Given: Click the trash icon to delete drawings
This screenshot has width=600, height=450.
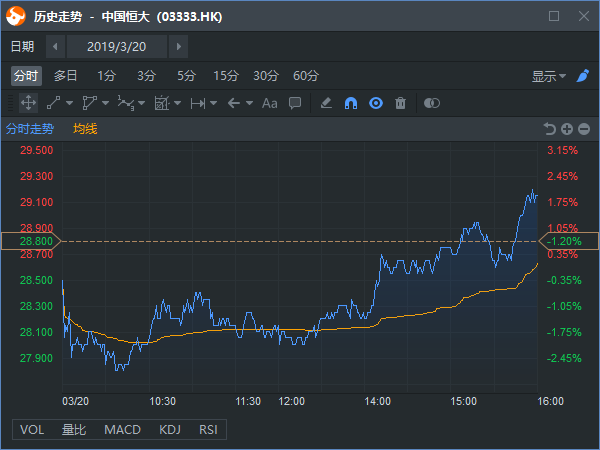Looking at the screenshot, I should (x=400, y=103).
